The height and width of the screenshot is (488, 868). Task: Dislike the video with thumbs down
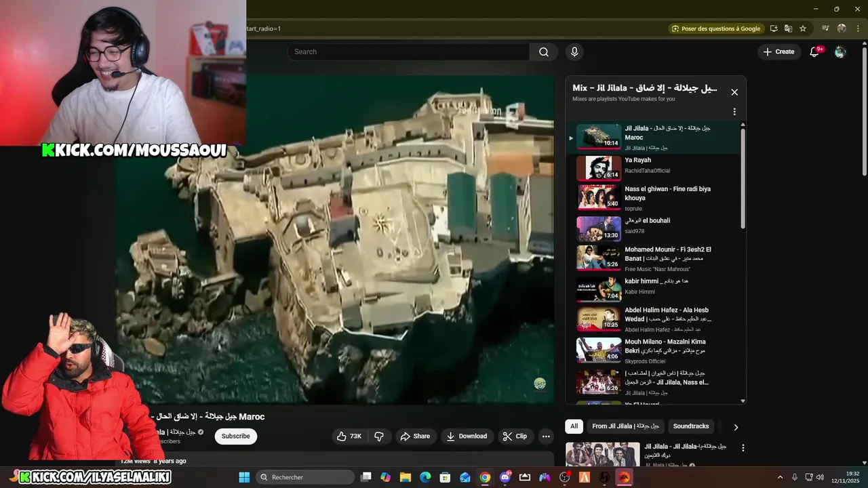point(379,436)
